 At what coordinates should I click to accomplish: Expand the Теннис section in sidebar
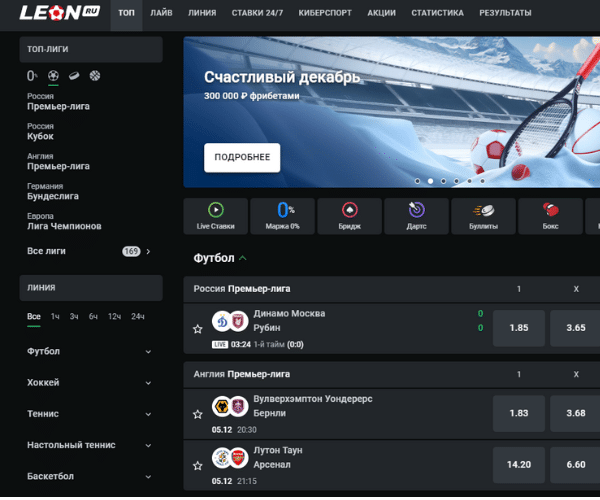tap(89, 414)
